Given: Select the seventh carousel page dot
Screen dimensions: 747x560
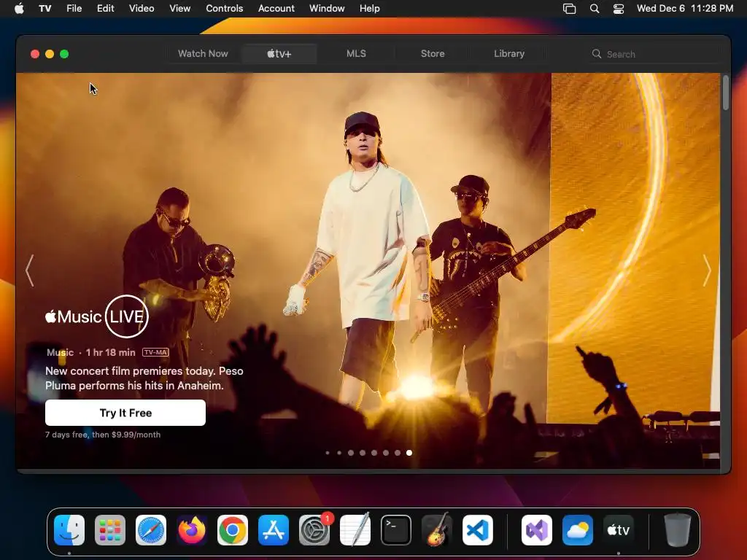Looking at the screenshot, I should (398, 453).
